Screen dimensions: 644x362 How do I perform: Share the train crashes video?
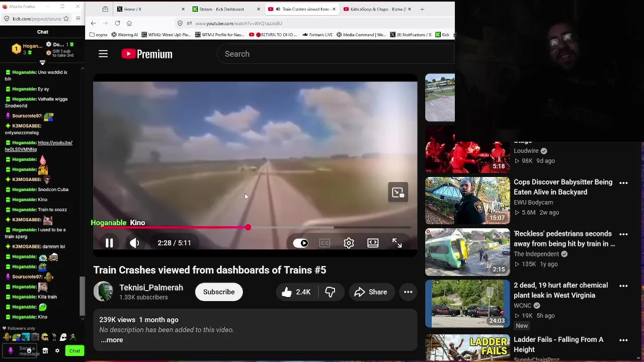[x=371, y=292]
